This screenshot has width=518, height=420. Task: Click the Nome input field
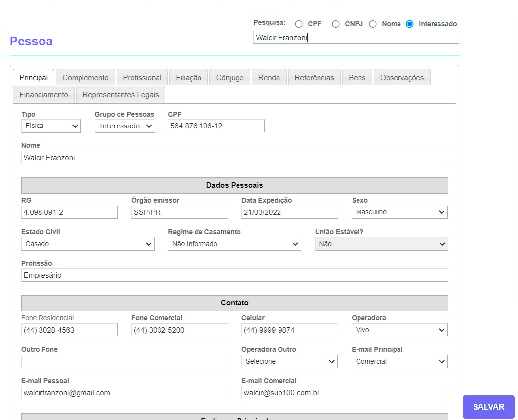pos(235,158)
